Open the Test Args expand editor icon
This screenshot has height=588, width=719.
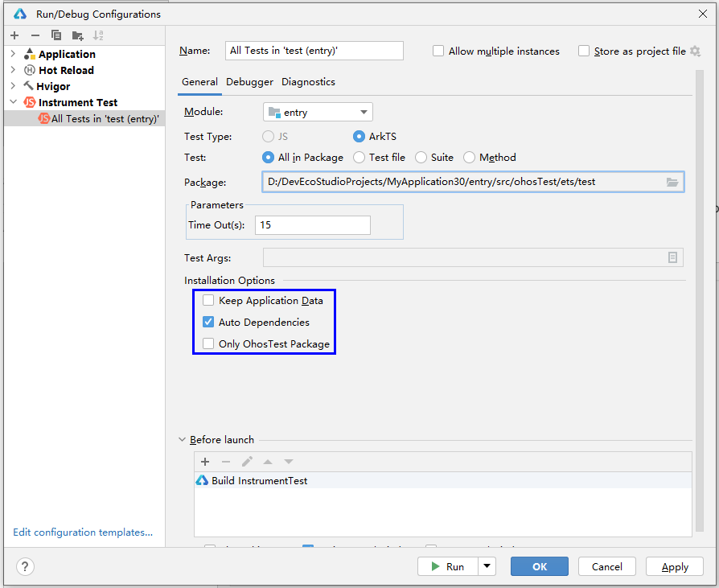point(672,257)
